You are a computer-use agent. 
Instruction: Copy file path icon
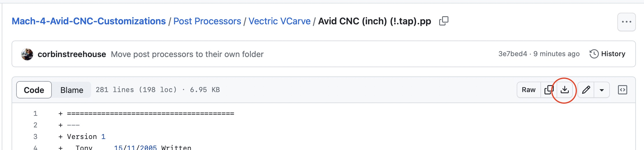click(x=444, y=21)
